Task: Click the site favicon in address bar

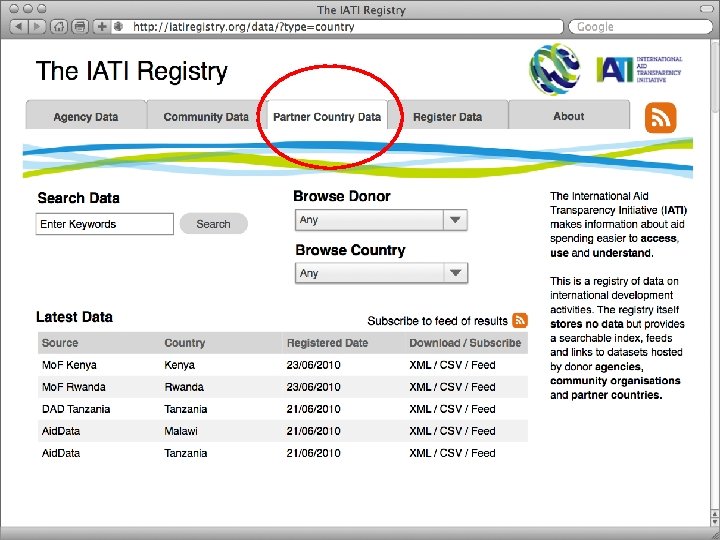Action: pyautogui.click(x=118, y=27)
